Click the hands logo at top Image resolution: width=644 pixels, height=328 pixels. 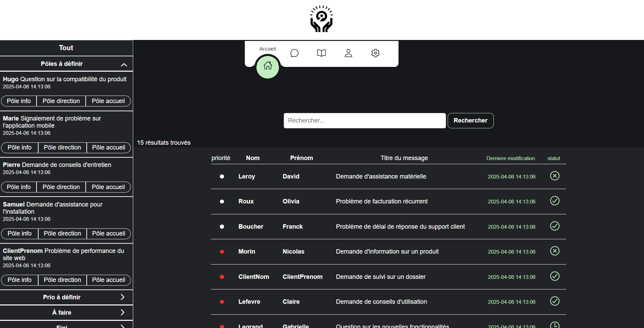[321, 19]
